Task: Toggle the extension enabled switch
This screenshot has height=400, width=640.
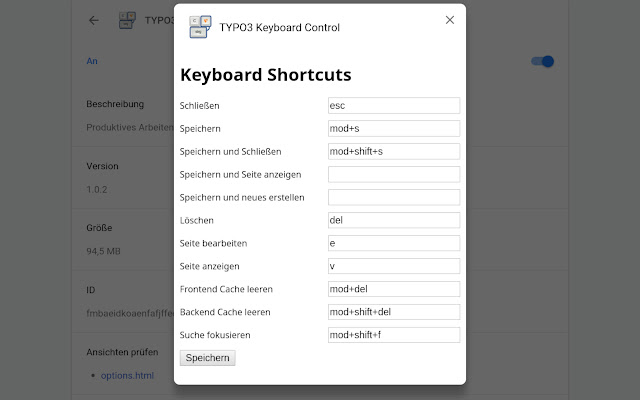Action: pyautogui.click(x=542, y=61)
